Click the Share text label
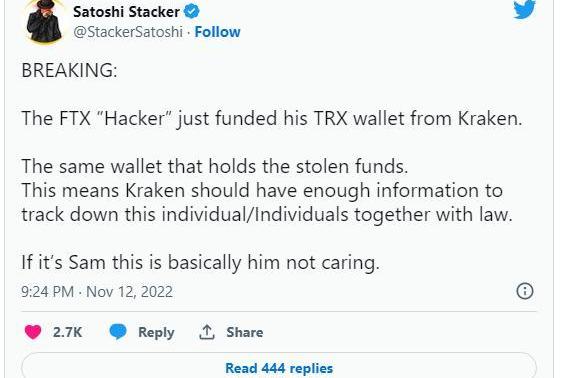Screen dimensions: 571x378 pos(244,332)
